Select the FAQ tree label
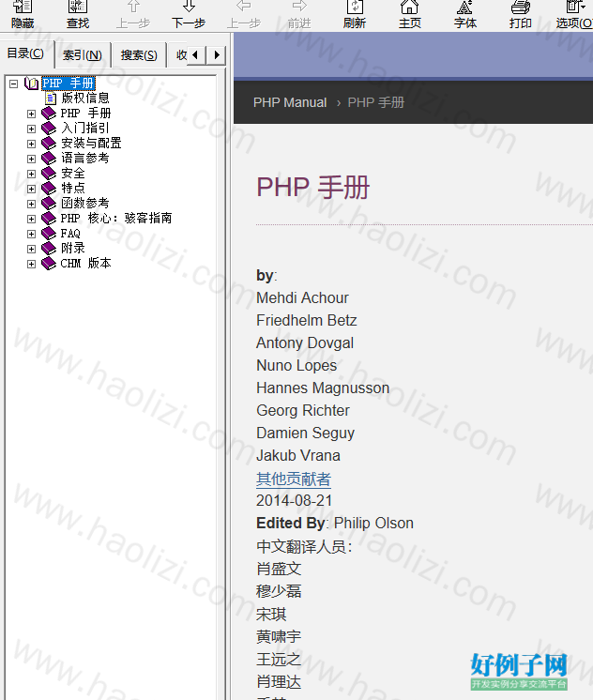Viewport: 593px width, 700px height. [70, 234]
